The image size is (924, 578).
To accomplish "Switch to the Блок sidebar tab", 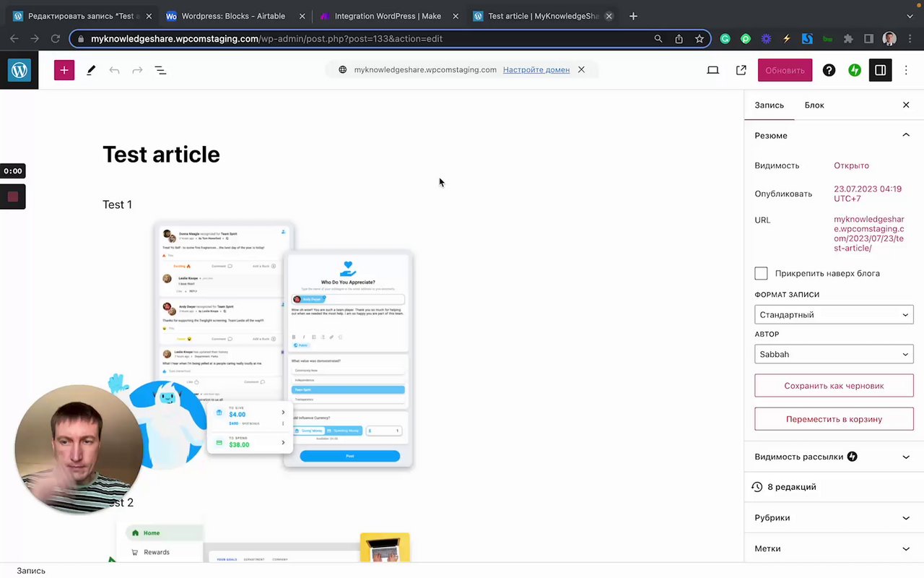I will 814,105.
